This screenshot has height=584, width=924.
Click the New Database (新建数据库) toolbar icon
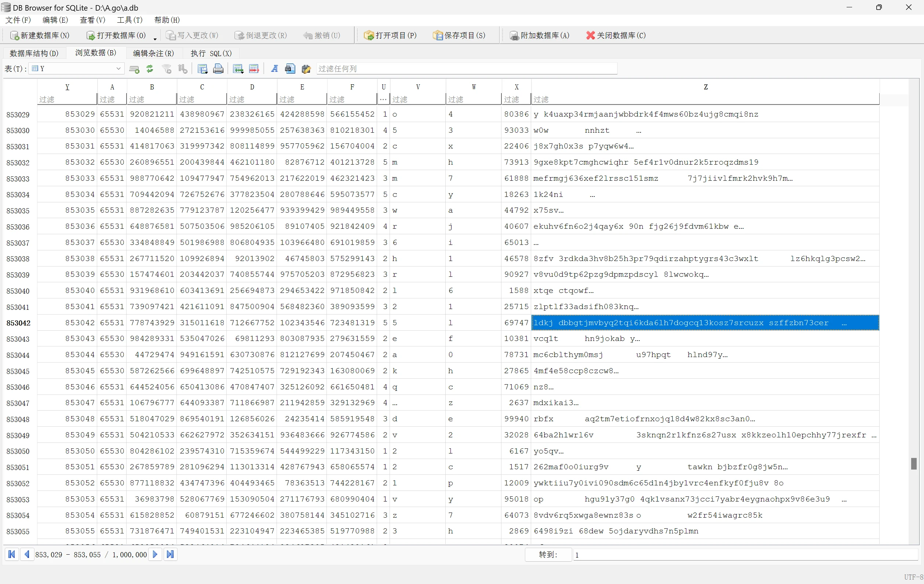(15, 36)
